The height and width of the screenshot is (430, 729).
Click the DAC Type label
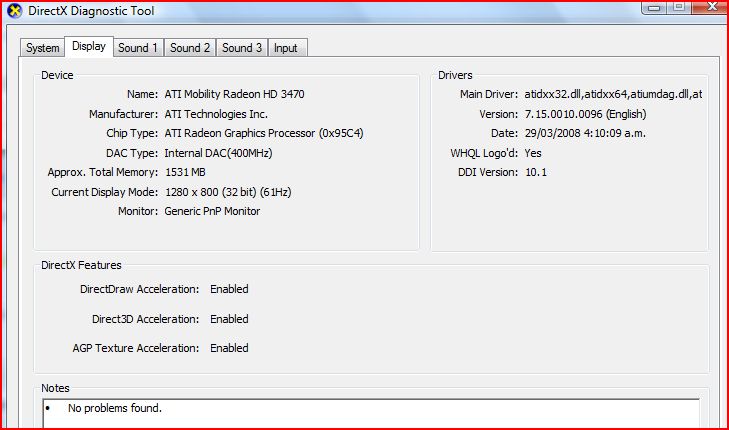click(132, 153)
